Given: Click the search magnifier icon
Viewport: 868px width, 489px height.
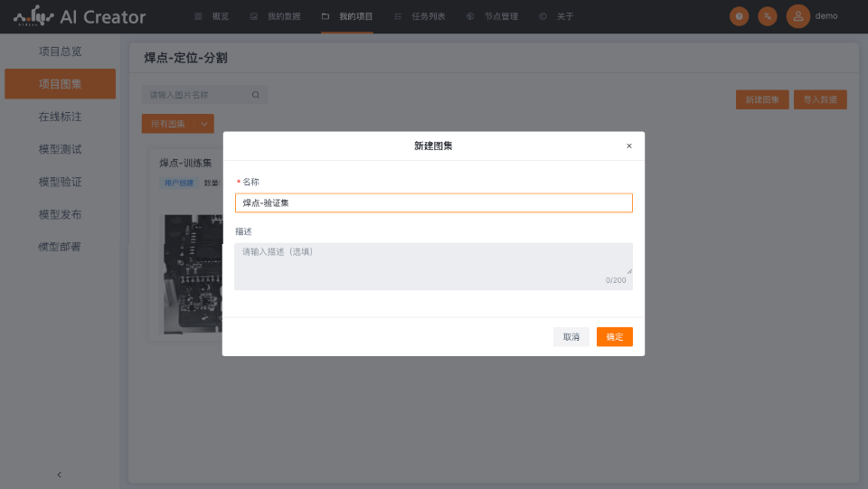Looking at the screenshot, I should [x=256, y=95].
